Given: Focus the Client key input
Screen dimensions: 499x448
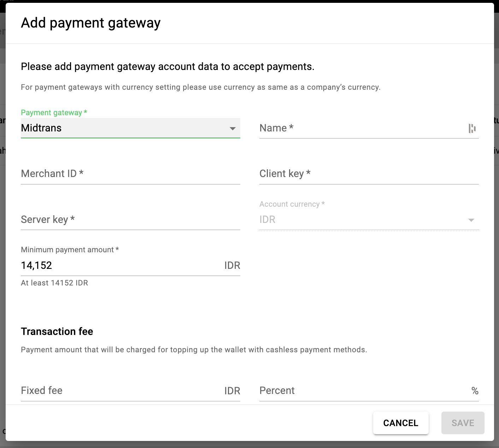Looking at the screenshot, I should 369,174.
